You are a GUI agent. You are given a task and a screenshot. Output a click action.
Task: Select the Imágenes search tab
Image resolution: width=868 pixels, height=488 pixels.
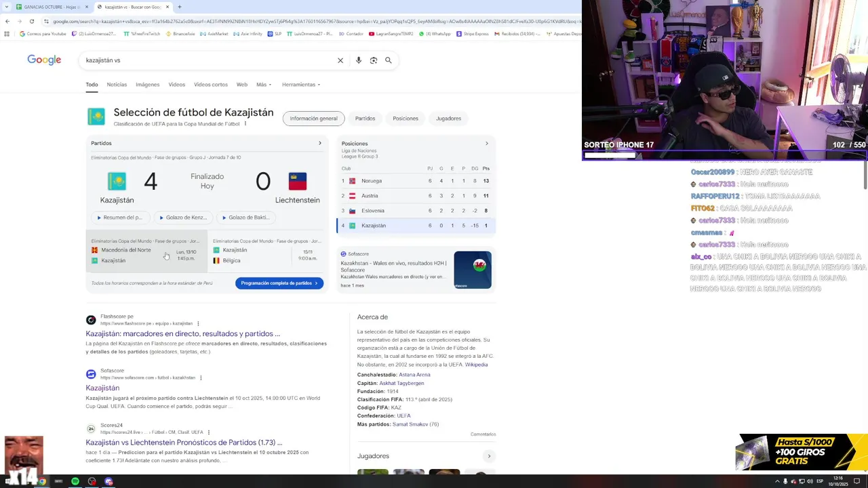(x=147, y=85)
